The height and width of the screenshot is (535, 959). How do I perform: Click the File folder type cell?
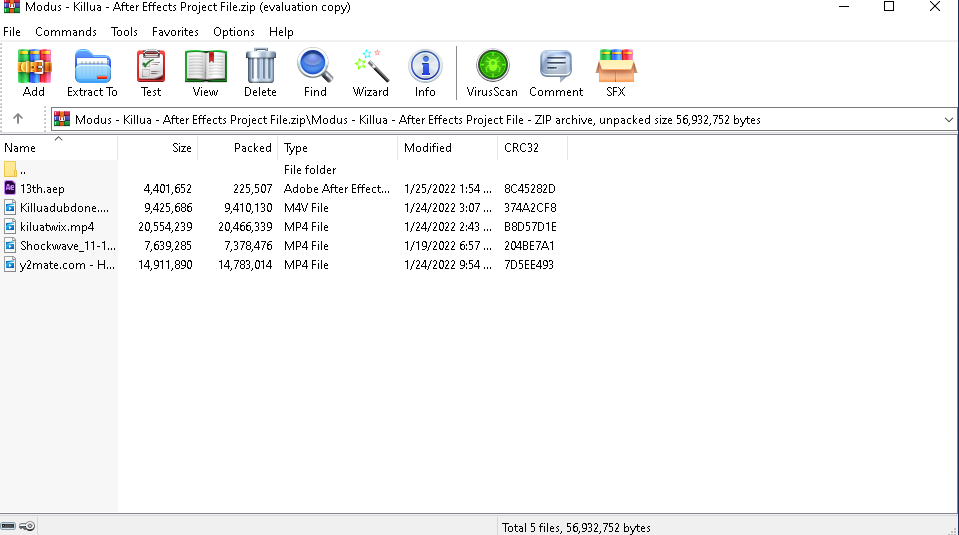coord(310,170)
